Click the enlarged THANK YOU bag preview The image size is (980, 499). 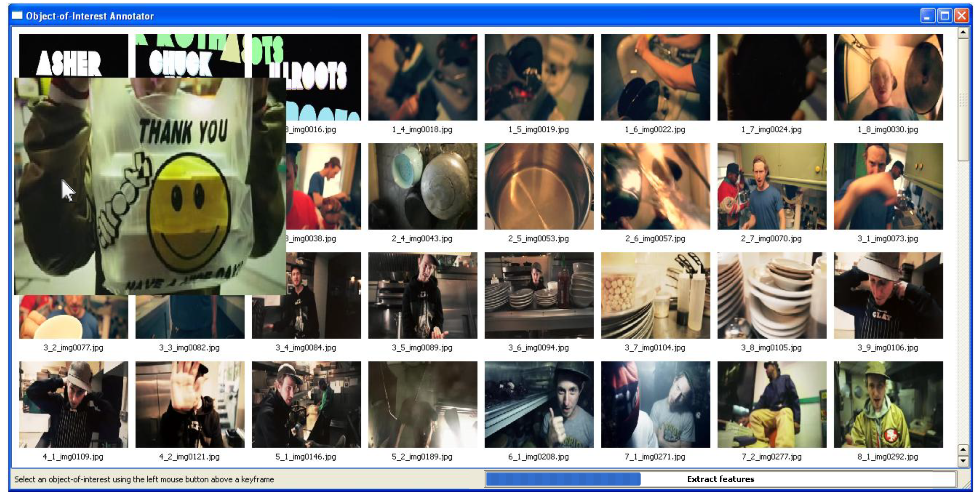(150, 186)
